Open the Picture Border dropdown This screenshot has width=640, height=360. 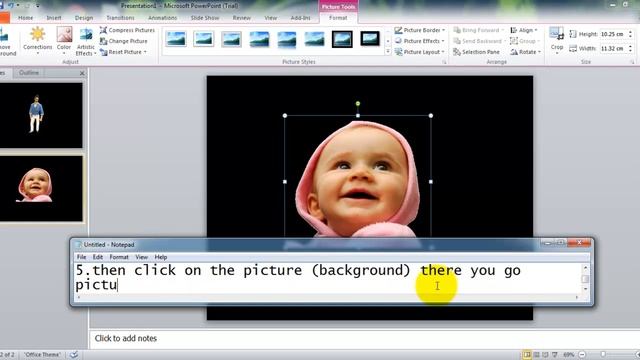pyautogui.click(x=420, y=30)
